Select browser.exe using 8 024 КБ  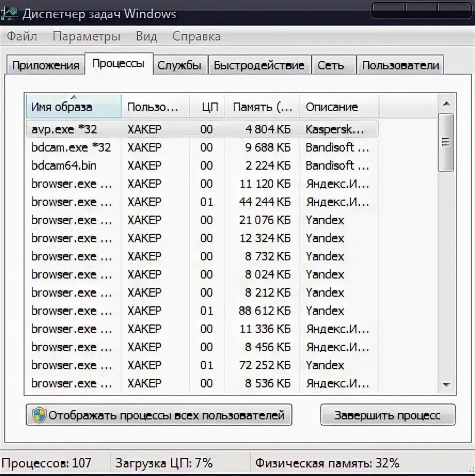[202, 274]
